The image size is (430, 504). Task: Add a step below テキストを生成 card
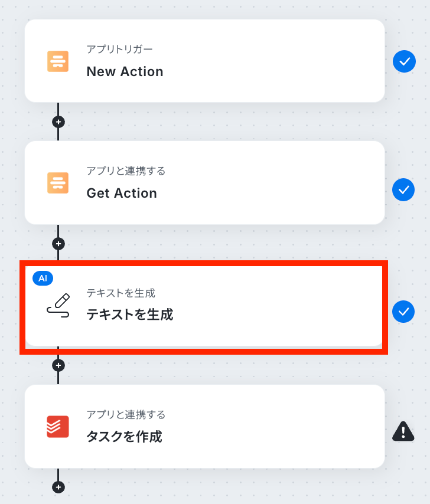[58, 365]
